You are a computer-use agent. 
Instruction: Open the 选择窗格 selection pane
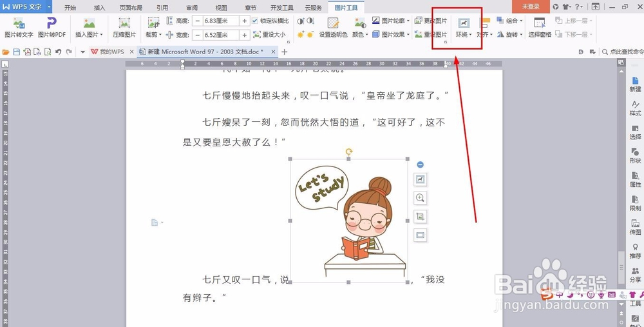tap(539, 27)
